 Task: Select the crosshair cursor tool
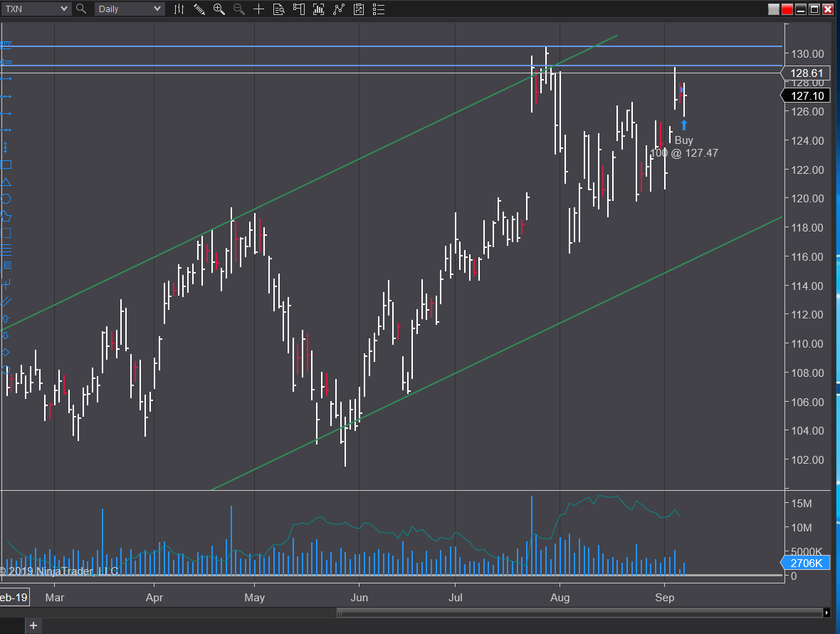pyautogui.click(x=258, y=9)
